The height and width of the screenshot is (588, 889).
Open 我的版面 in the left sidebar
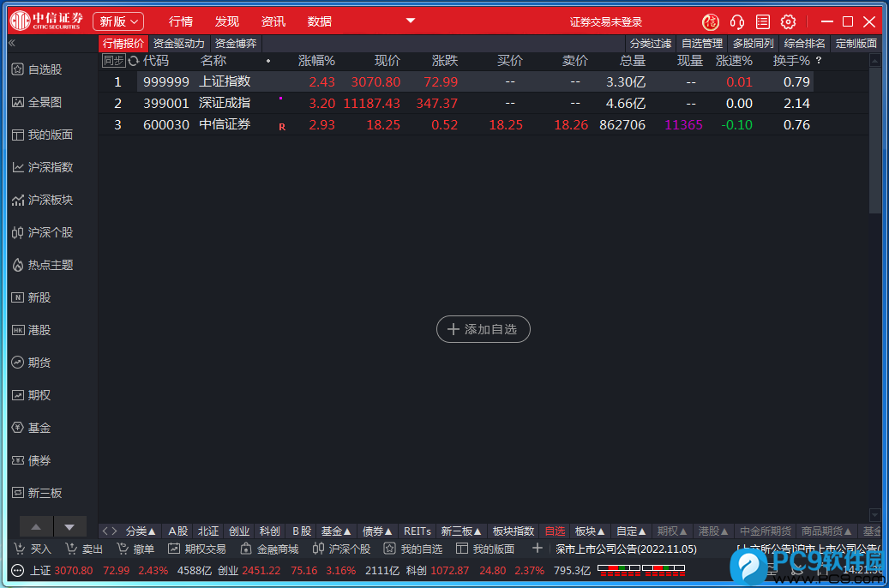[43, 135]
